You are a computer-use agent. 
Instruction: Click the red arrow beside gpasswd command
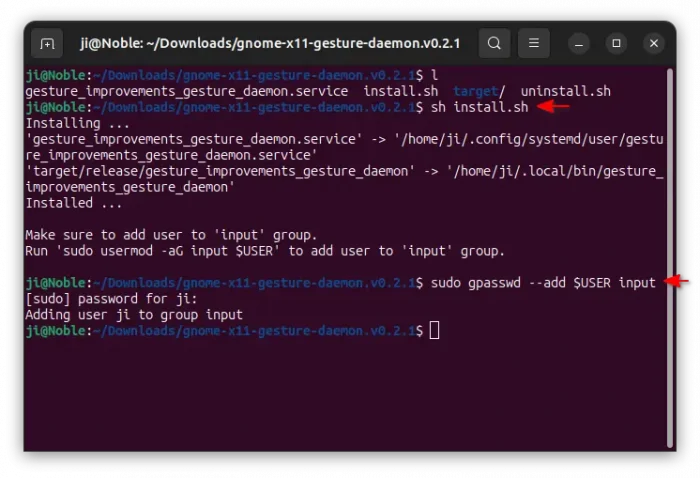coord(677,283)
